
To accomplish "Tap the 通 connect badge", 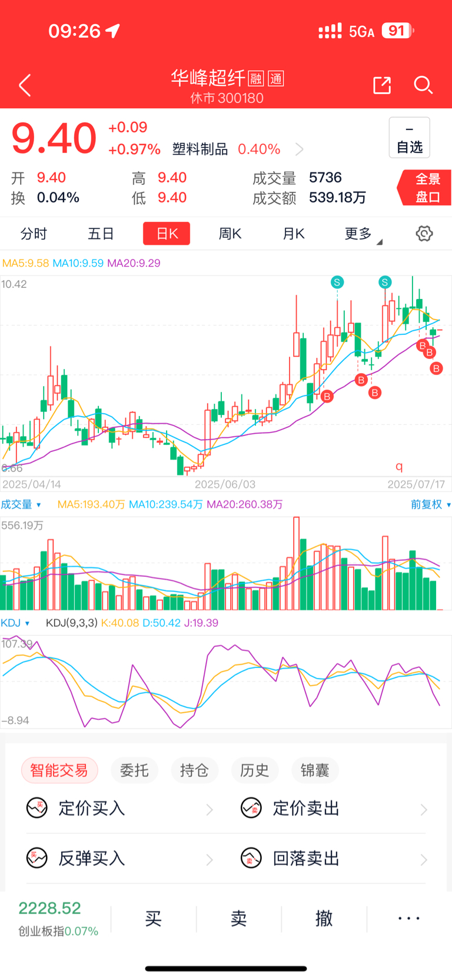I will pyautogui.click(x=276, y=78).
